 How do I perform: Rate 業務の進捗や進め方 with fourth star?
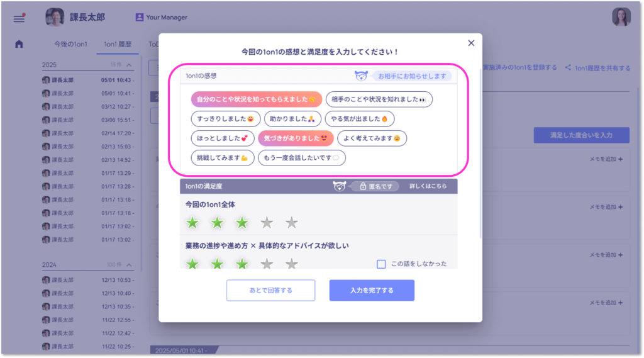[x=267, y=264]
